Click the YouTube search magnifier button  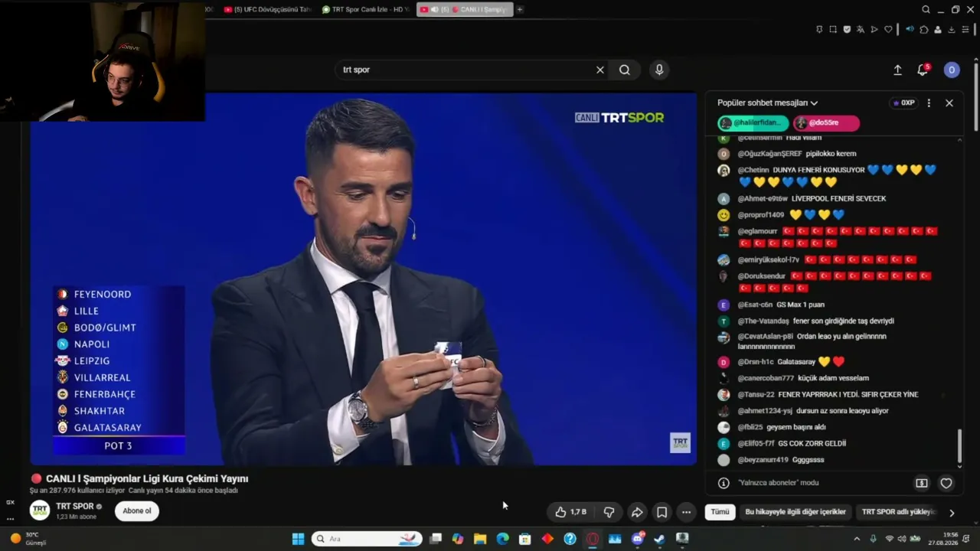[x=625, y=70]
